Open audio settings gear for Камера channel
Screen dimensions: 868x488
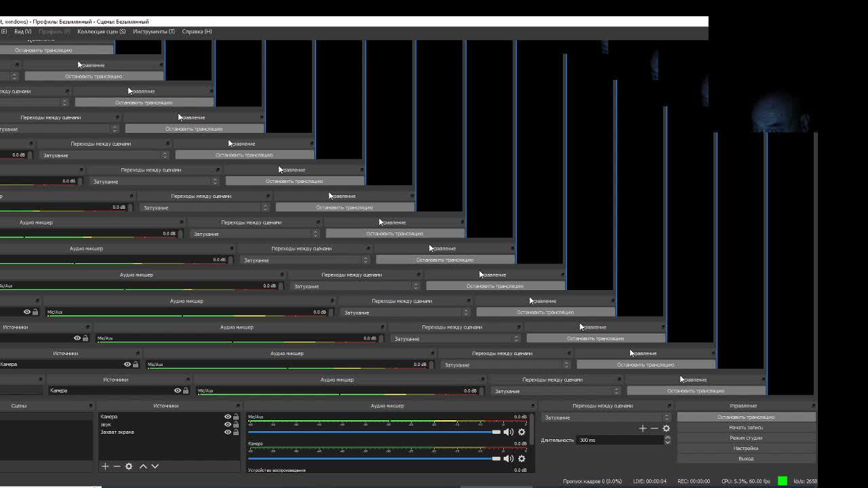[x=521, y=459]
